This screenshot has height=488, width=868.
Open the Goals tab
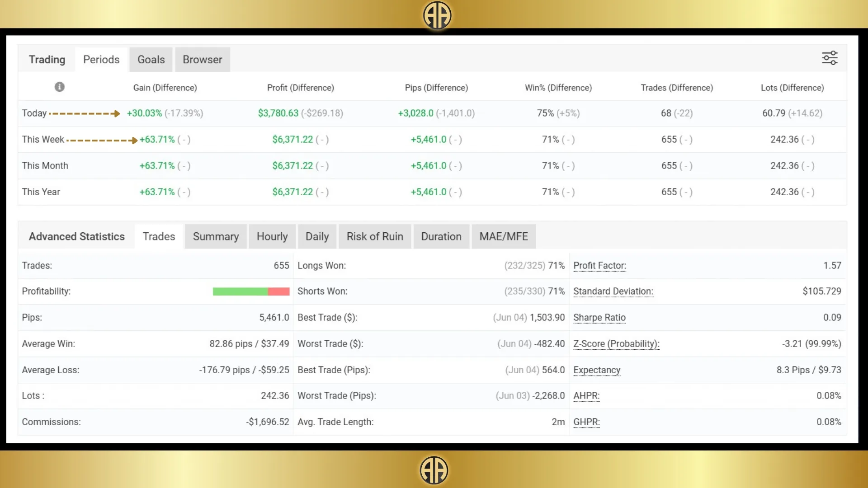[x=151, y=60]
